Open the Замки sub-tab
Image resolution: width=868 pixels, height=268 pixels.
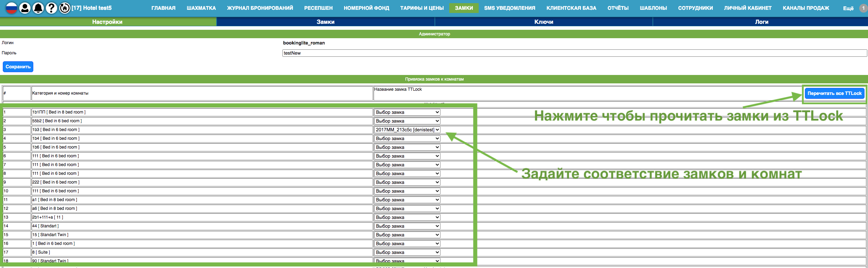point(326,22)
